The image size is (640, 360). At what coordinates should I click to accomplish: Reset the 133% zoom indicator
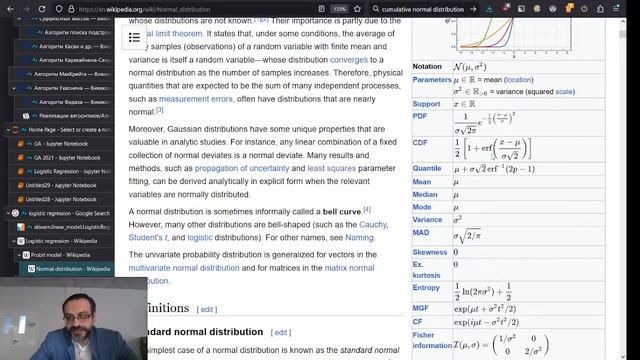[x=340, y=9]
